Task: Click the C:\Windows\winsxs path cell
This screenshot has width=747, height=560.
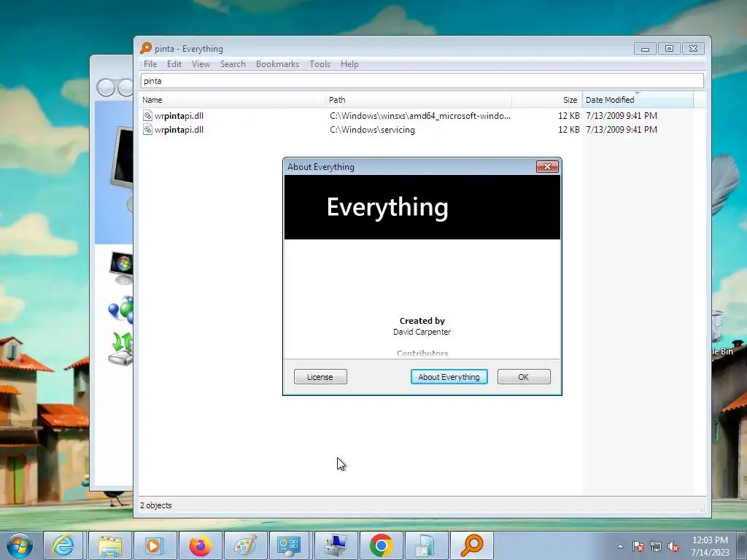Action: (x=419, y=116)
